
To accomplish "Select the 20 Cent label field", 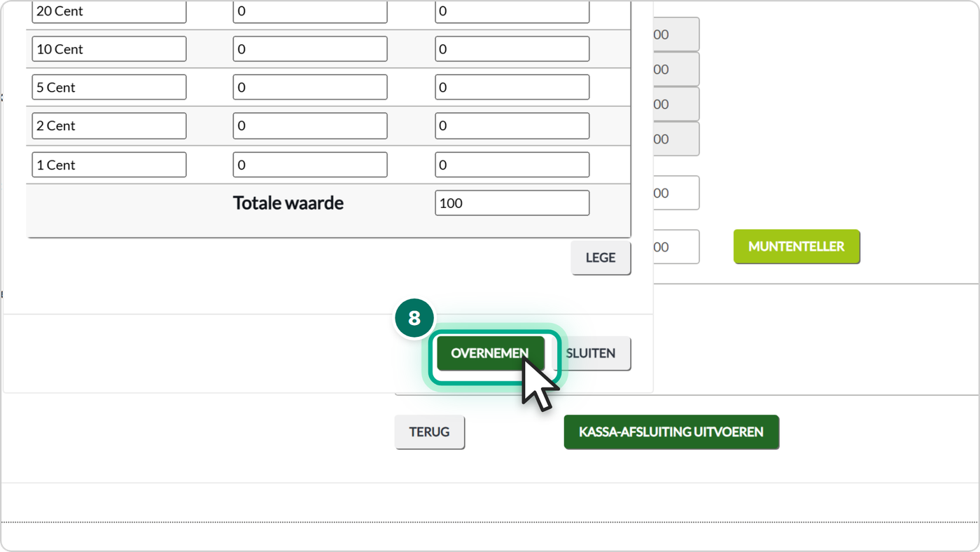I will (x=109, y=11).
